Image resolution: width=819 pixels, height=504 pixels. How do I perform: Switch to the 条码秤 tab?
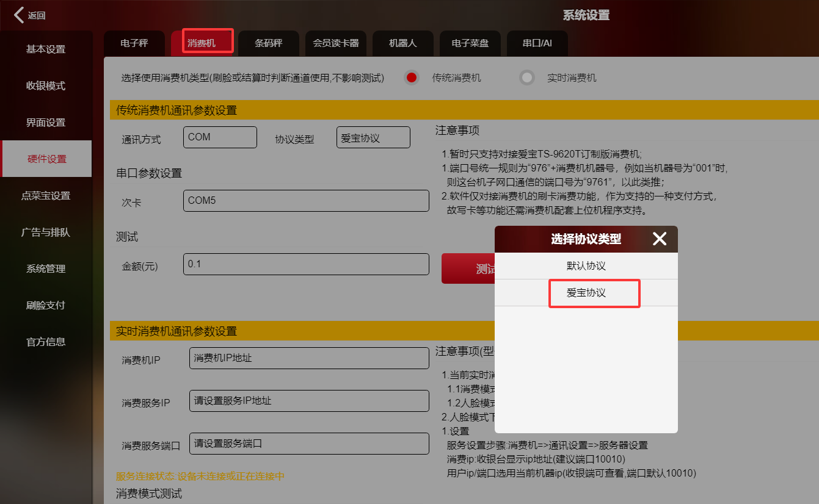[268, 43]
